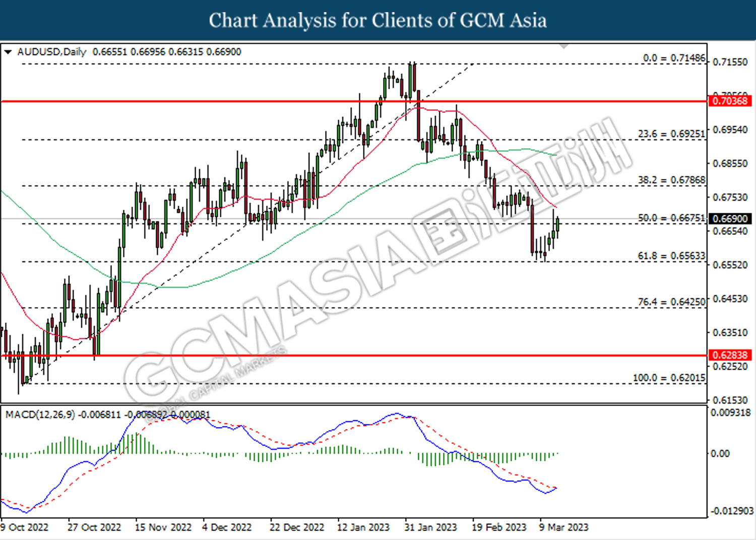756x540 pixels.
Task: Click the 9 Oct 2022 date label
Action: point(25,527)
